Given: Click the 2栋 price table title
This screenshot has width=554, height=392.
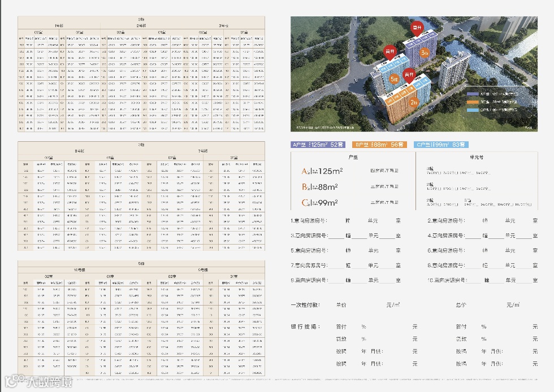Looking at the screenshot, I should [x=141, y=19].
